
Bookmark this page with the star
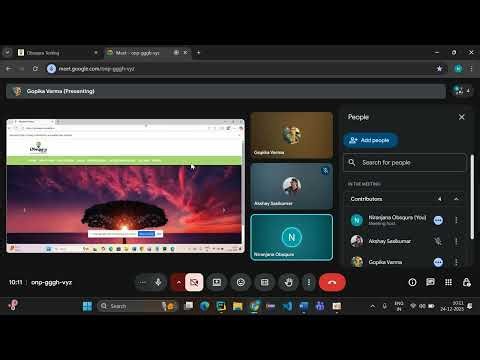439,69
